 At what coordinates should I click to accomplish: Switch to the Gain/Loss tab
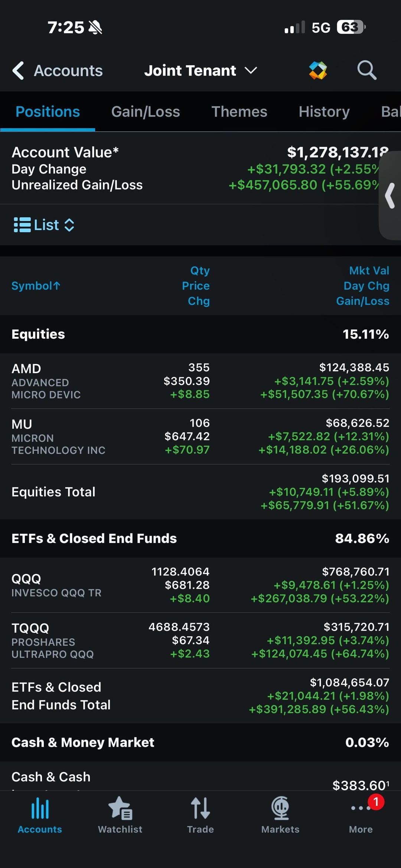(x=146, y=112)
